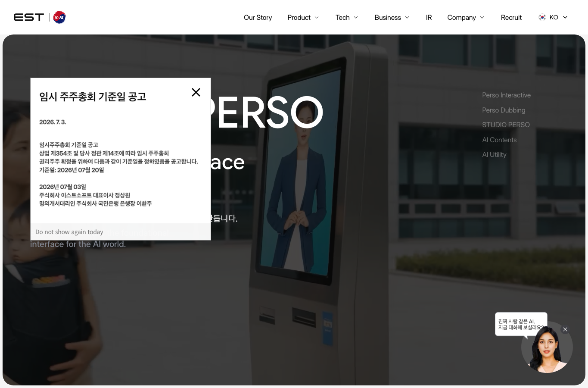
Task: Expand the Company dropdown chevron
Action: 482,17
